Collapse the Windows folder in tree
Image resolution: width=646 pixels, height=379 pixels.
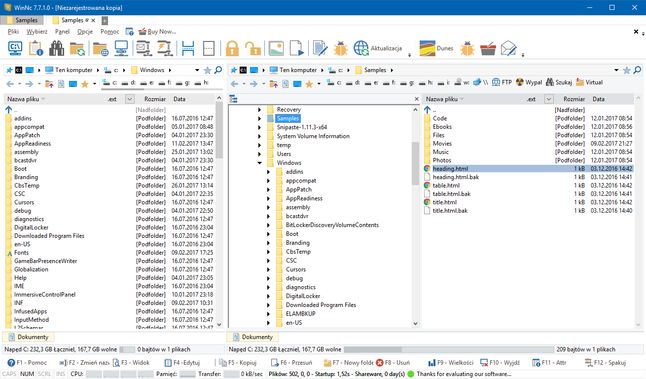tap(260, 163)
